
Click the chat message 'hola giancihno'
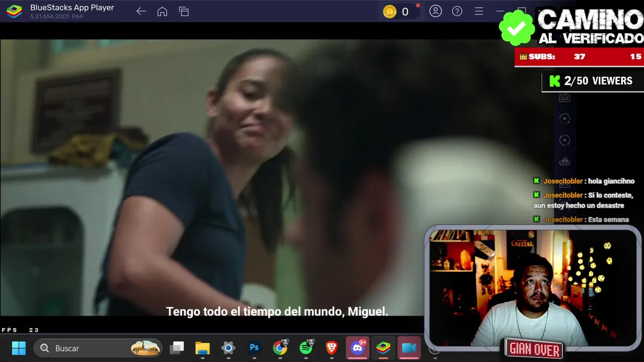point(611,181)
